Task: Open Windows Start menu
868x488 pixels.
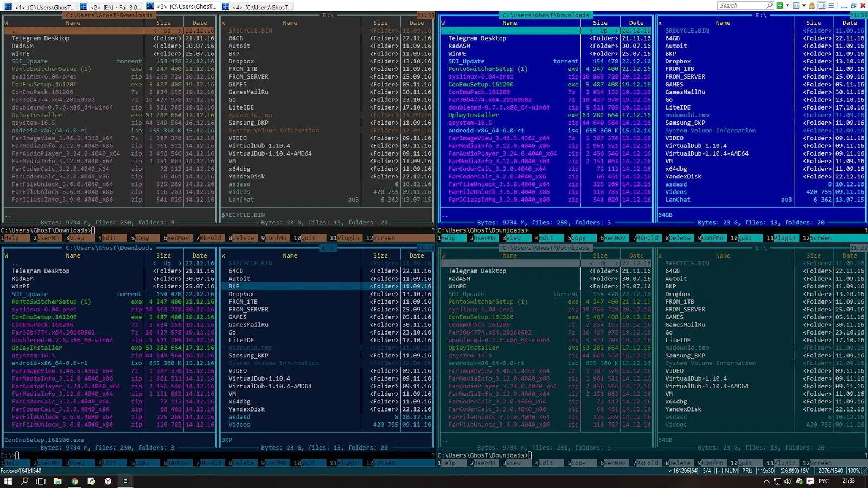Action: (x=8, y=481)
